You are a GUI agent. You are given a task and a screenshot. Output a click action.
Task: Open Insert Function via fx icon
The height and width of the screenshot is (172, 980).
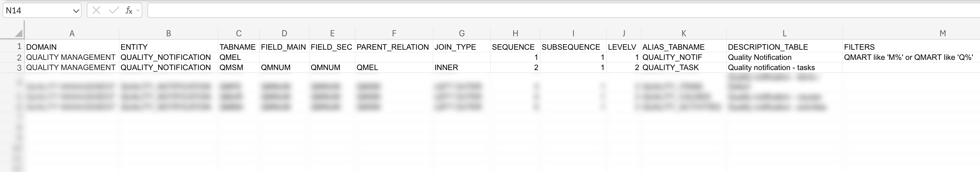[x=129, y=11]
